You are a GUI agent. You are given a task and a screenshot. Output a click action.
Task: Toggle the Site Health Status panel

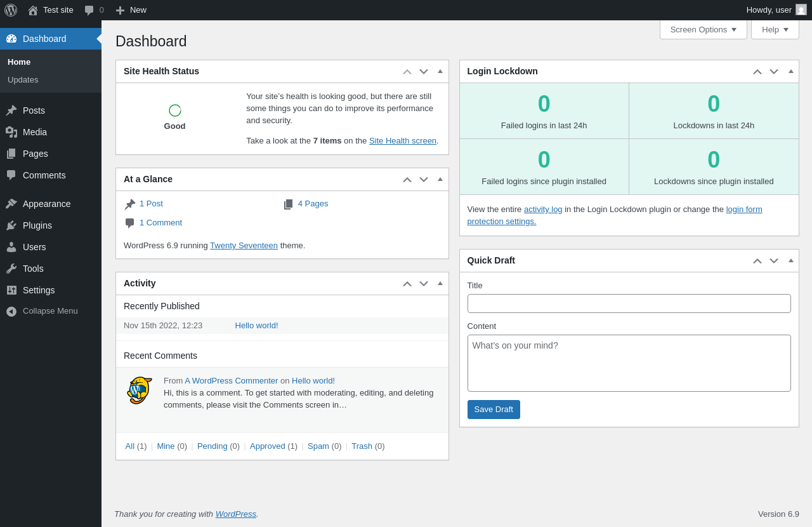click(x=440, y=71)
